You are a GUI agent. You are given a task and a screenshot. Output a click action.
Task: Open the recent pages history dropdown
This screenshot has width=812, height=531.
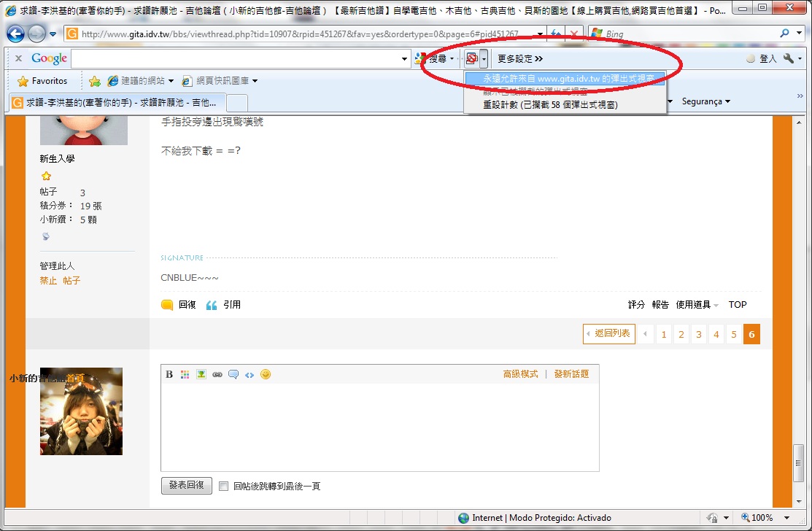53,35
